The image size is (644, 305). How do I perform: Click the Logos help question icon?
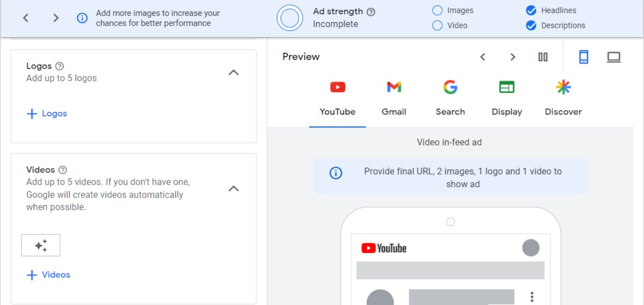click(x=60, y=66)
